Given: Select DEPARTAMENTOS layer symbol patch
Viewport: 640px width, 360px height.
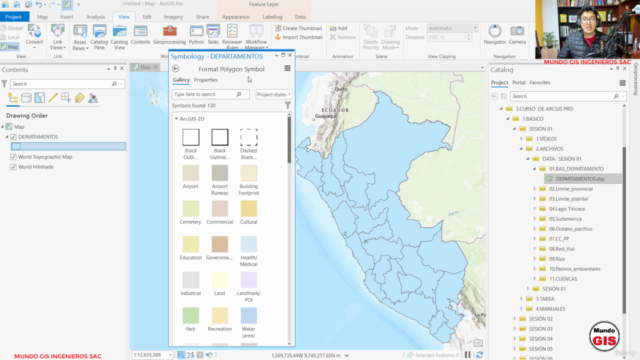Looking at the screenshot, I should 16,146.
